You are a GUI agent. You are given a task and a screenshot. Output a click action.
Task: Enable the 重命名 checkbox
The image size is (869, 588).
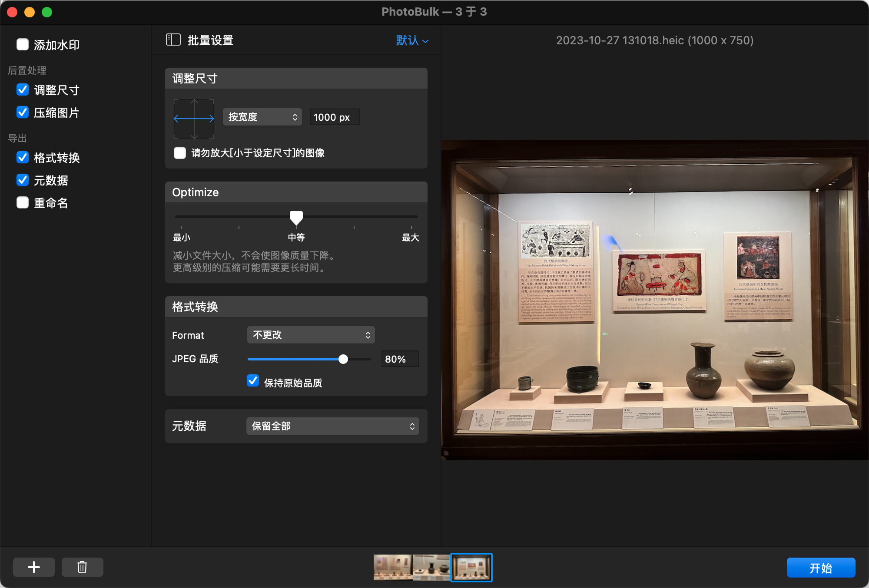click(23, 203)
